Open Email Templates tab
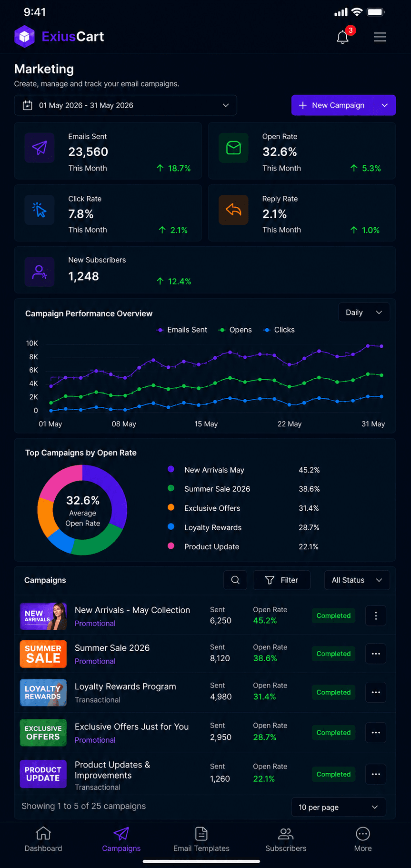The width and height of the screenshot is (411, 868). click(x=201, y=839)
